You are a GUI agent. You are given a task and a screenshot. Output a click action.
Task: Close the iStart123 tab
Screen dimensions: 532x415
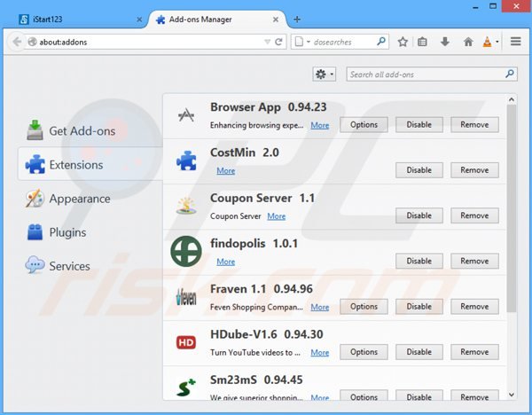pos(139,20)
